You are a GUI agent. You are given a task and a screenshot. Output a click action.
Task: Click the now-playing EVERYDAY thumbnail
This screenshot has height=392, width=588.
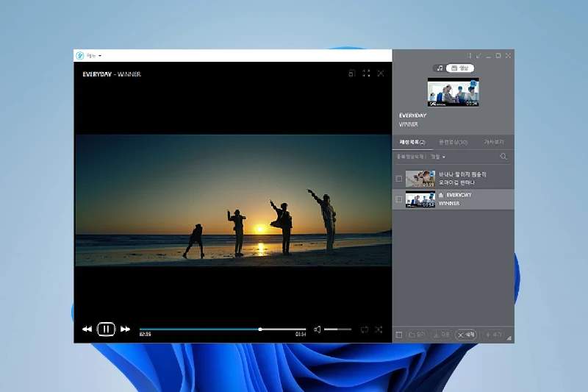(x=453, y=92)
